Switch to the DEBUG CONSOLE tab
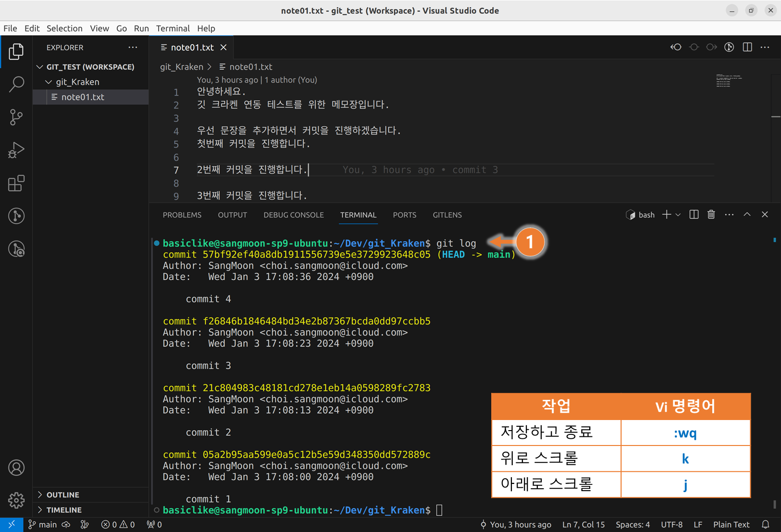Image resolution: width=781 pixels, height=532 pixels. 294,215
